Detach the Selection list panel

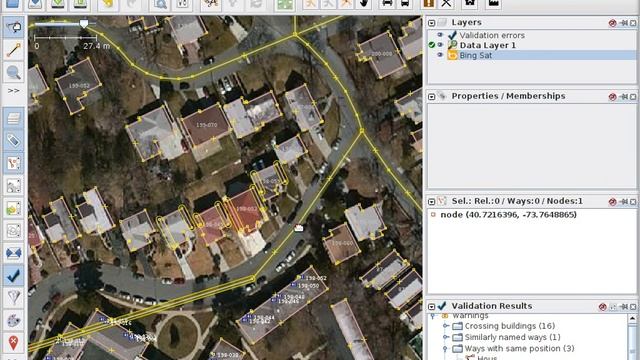click(x=623, y=202)
